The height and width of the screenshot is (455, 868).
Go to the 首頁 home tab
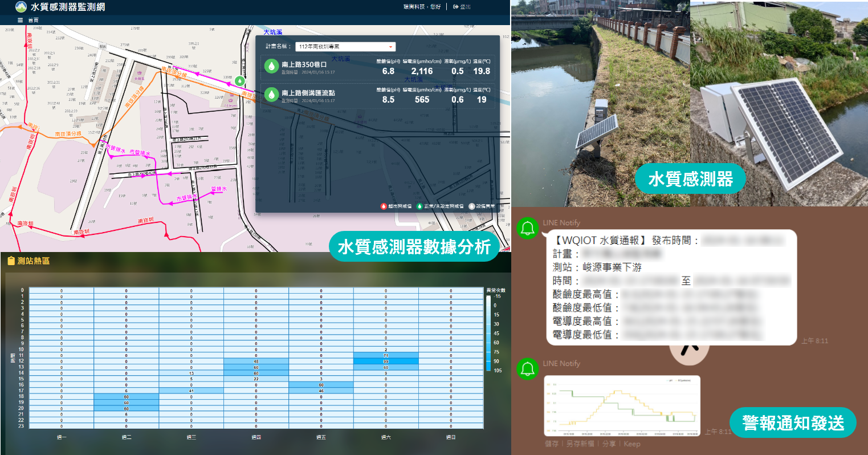(x=34, y=20)
